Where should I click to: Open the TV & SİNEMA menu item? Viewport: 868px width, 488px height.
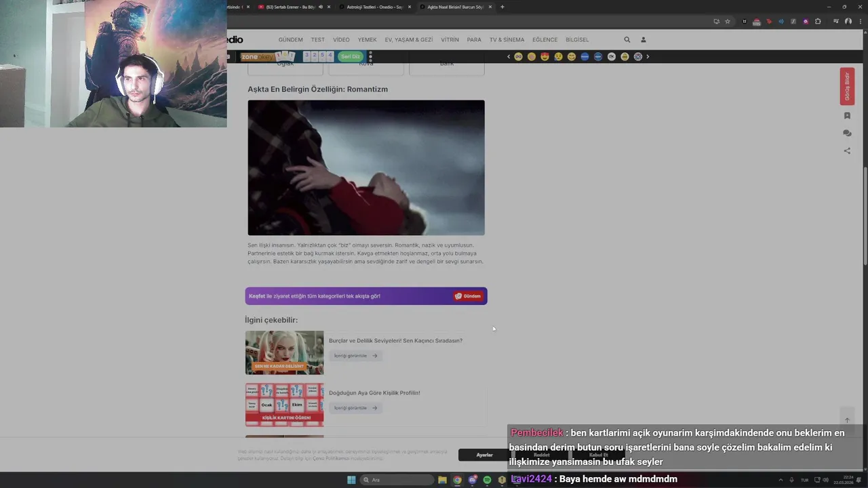[507, 40]
